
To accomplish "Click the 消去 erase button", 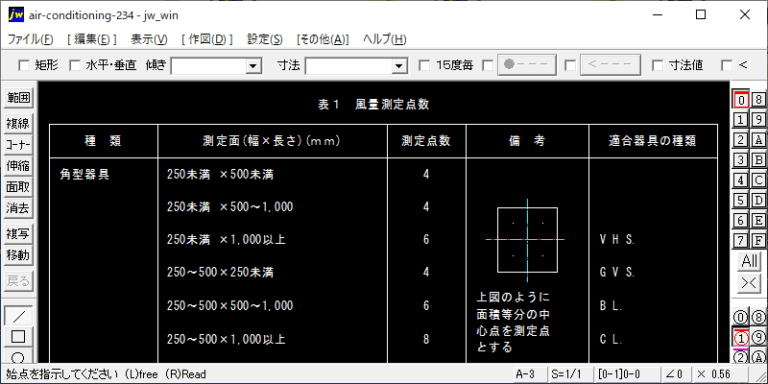I will [x=18, y=209].
